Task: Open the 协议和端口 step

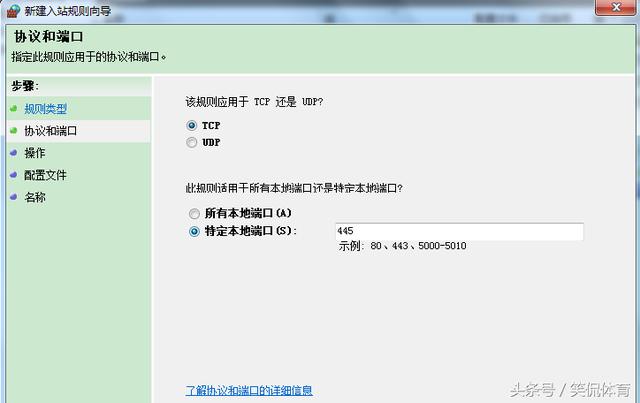Action: [x=51, y=131]
